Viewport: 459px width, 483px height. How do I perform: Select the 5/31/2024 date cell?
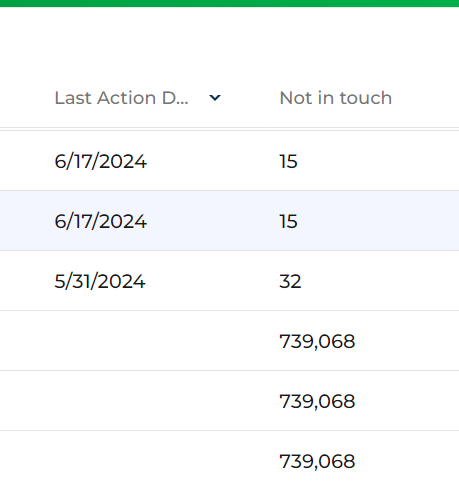[x=100, y=282]
